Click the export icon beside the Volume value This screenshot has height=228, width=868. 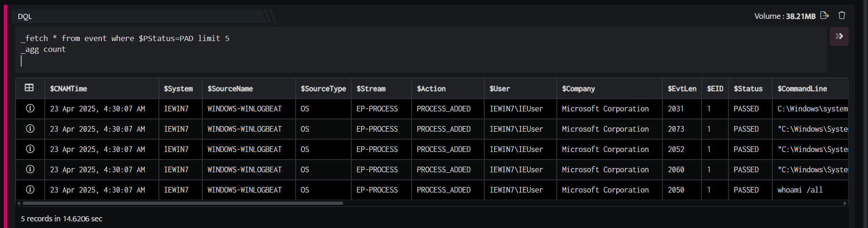click(x=825, y=16)
